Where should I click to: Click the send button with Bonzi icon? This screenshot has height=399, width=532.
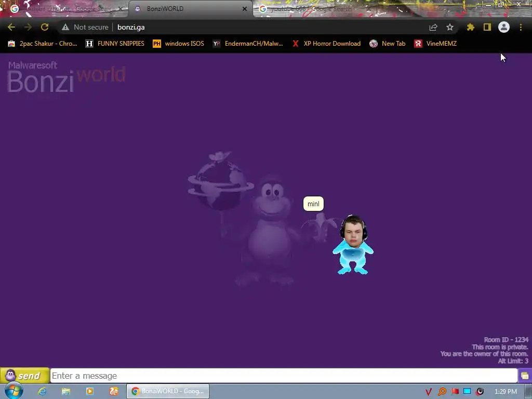[x=25, y=376]
